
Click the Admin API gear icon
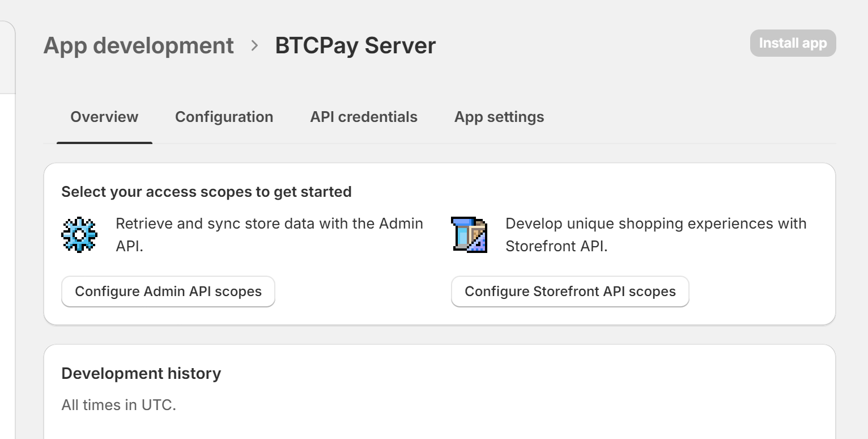(79, 234)
